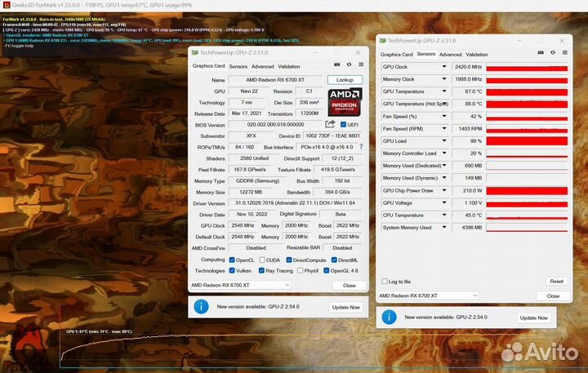Image resolution: width=588 pixels, height=373 pixels.
Task: Open Fan Speed (%) sensor dropdown arrow
Action: (x=444, y=116)
